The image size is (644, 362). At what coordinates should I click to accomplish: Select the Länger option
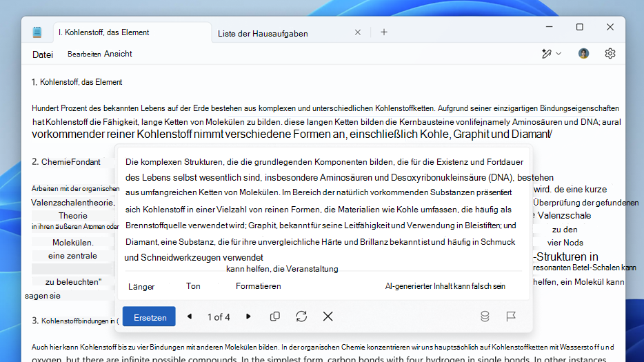pos(141,287)
